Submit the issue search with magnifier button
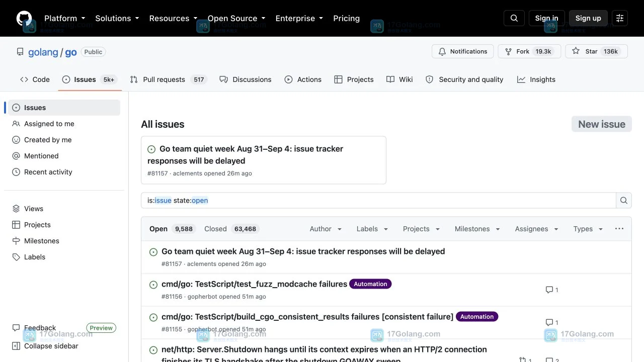Image resolution: width=644 pixels, height=362 pixels. point(624,200)
